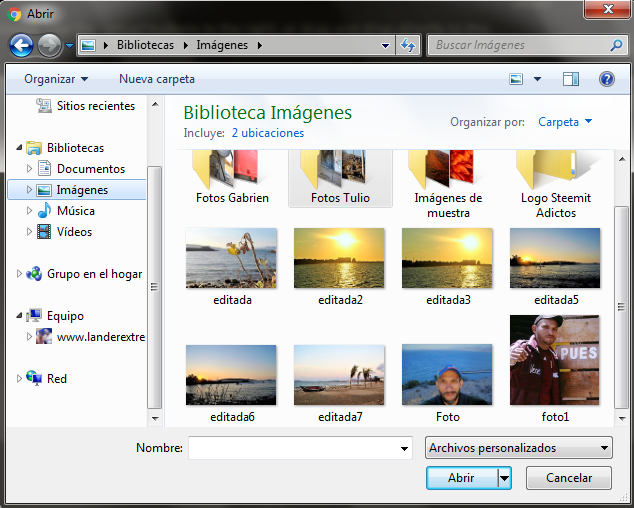
Task: Click the Cancelar button
Action: 569,478
